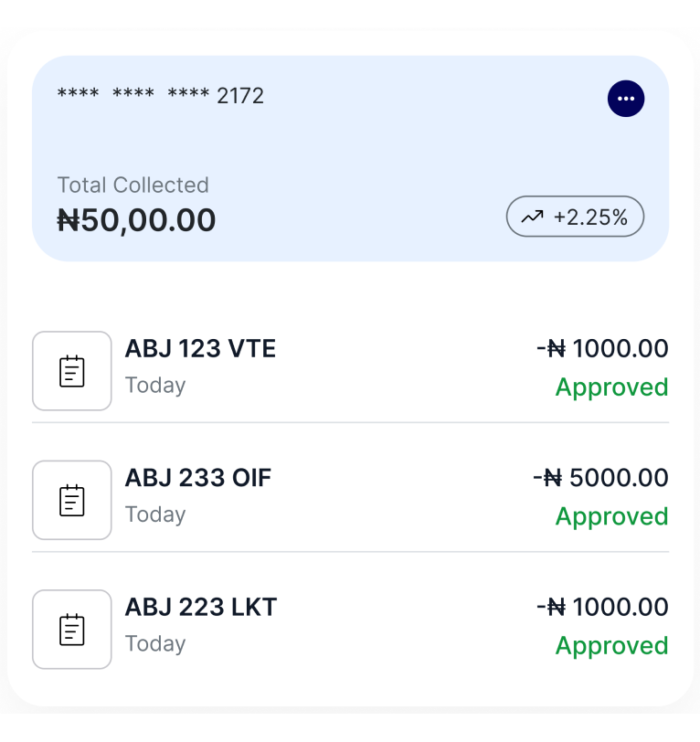Click the receipt icon for ABJ 123 VTE
This screenshot has width=700, height=742.
(x=72, y=371)
